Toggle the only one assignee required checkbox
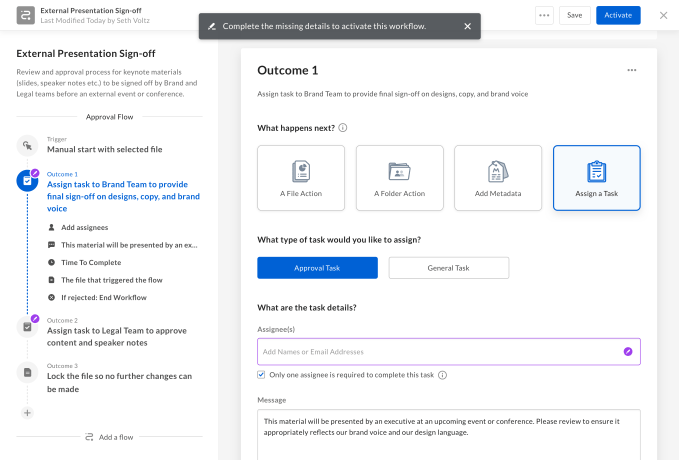This screenshot has height=460, width=679. click(x=262, y=375)
